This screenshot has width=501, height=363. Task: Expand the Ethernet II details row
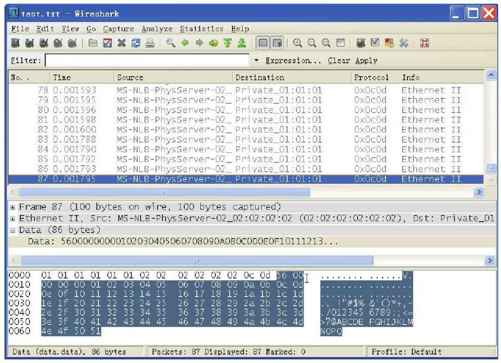point(13,219)
